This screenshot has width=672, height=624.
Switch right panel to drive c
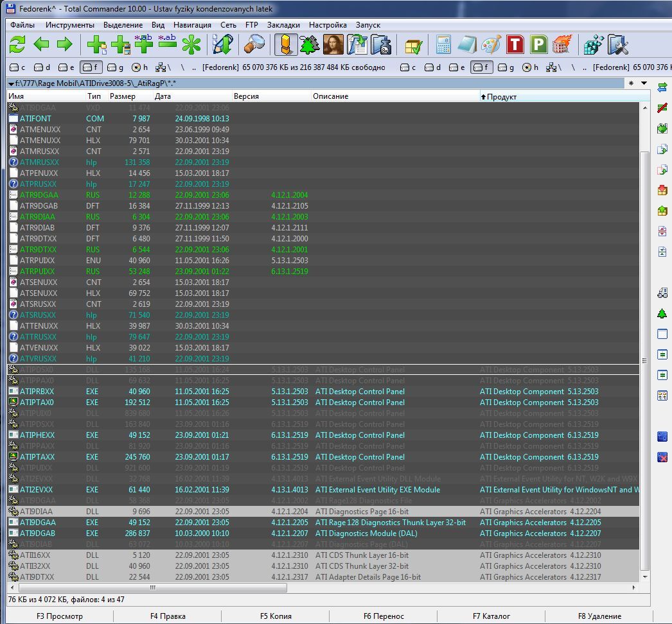coord(408,67)
